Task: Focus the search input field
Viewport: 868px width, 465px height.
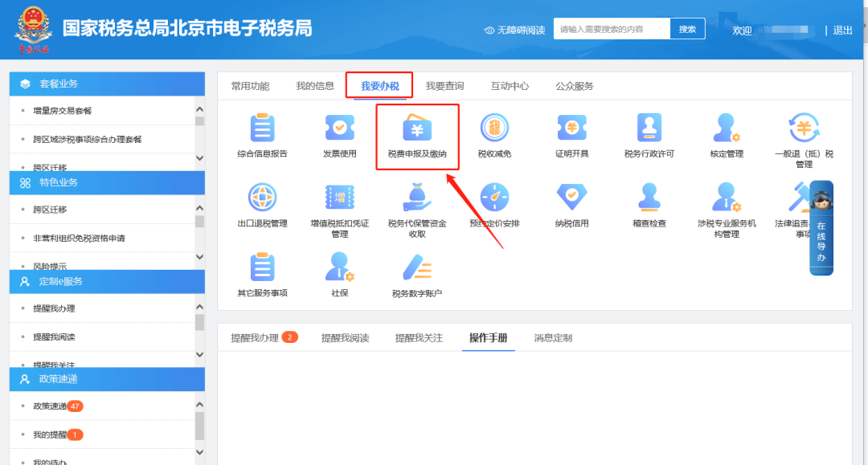Action: (x=612, y=29)
